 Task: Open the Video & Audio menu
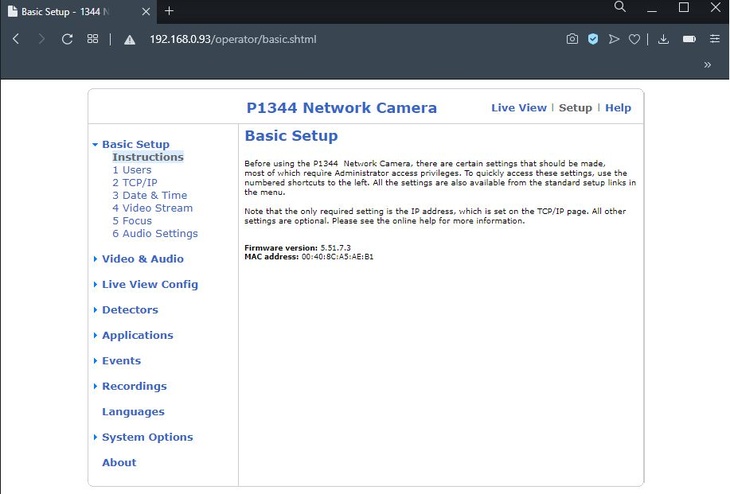point(142,259)
